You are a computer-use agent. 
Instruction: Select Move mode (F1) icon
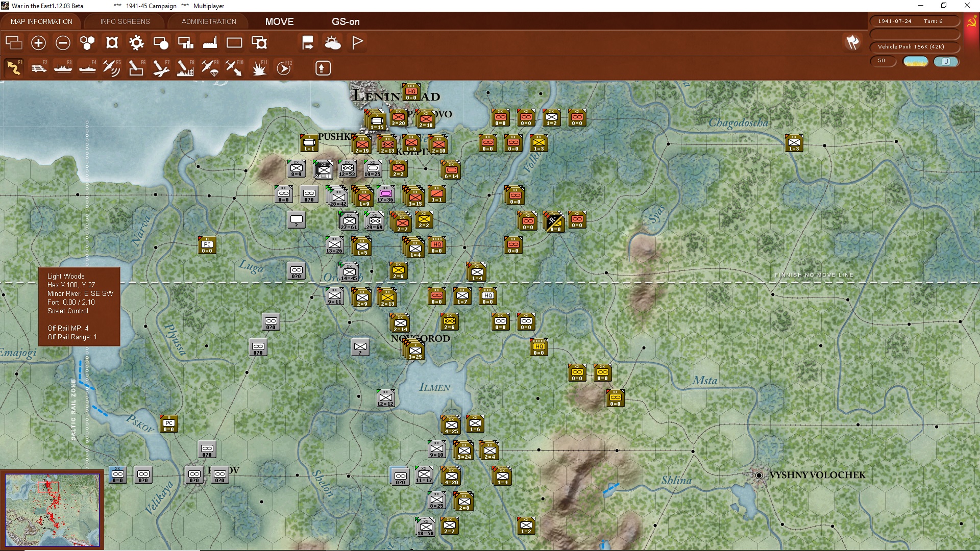coord(14,68)
